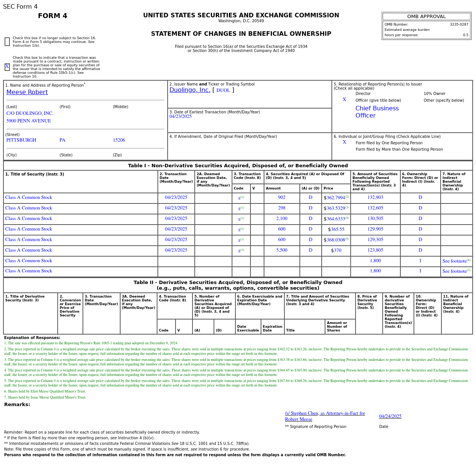Click the beneficially owned amount 123,805
The width and height of the screenshot is (476, 466).
tap(375, 250)
